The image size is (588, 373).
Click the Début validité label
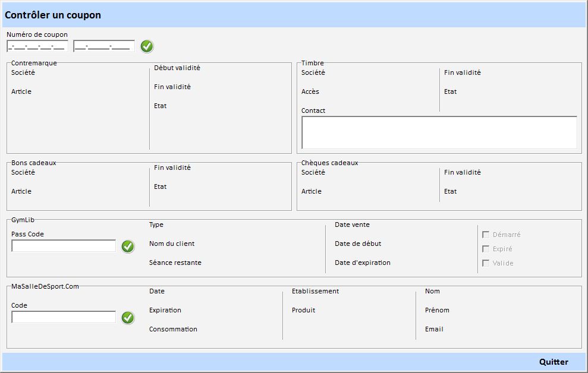177,68
